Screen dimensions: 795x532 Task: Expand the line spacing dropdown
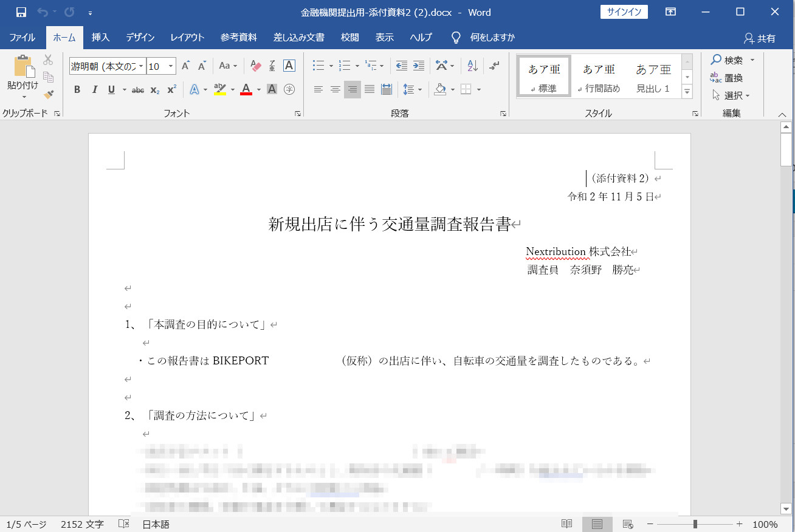click(x=420, y=90)
